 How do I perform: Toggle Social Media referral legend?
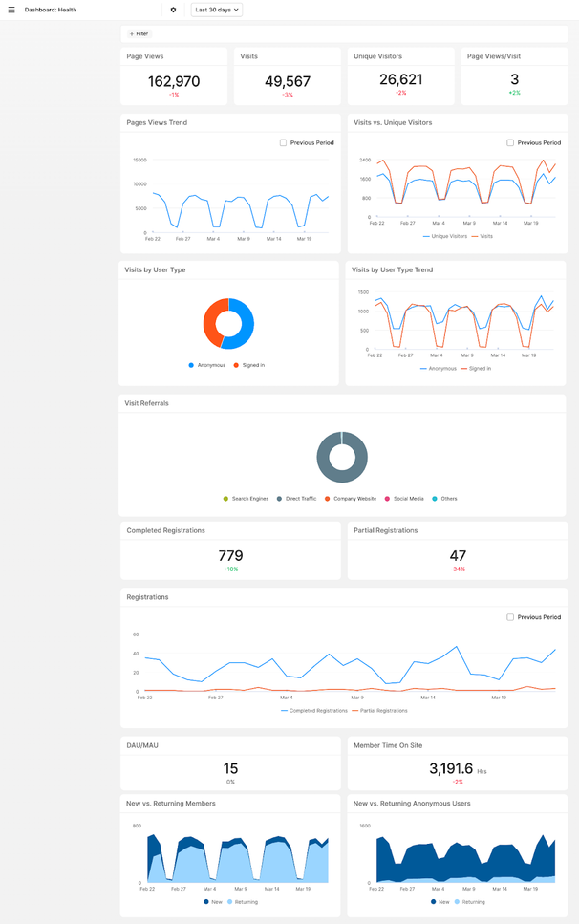pos(404,499)
